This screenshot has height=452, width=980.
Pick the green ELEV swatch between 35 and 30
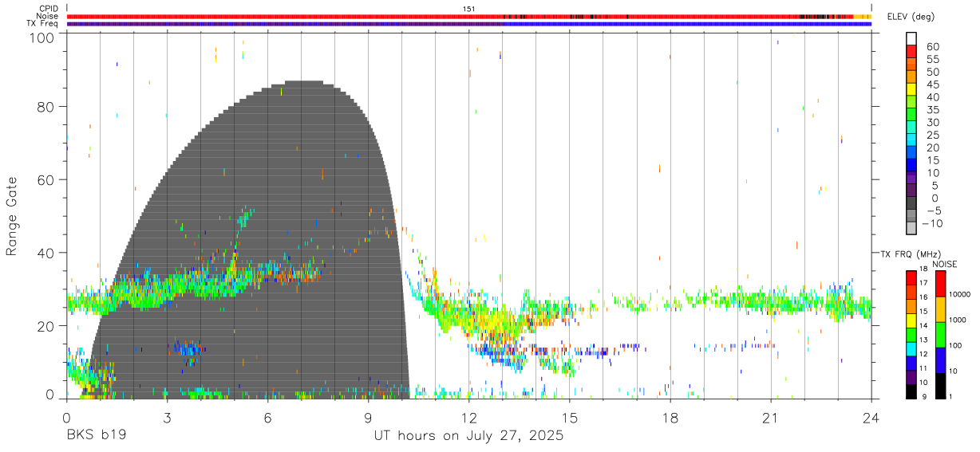[911, 115]
